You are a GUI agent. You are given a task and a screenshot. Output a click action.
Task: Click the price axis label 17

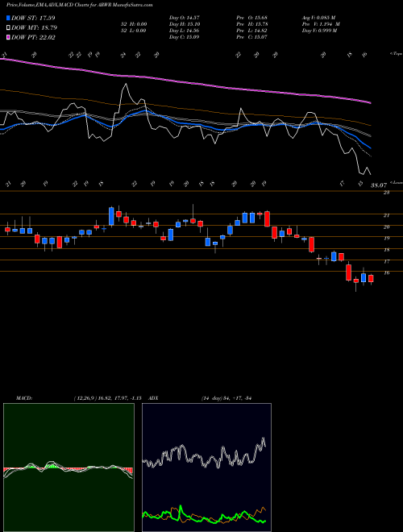[386, 262]
